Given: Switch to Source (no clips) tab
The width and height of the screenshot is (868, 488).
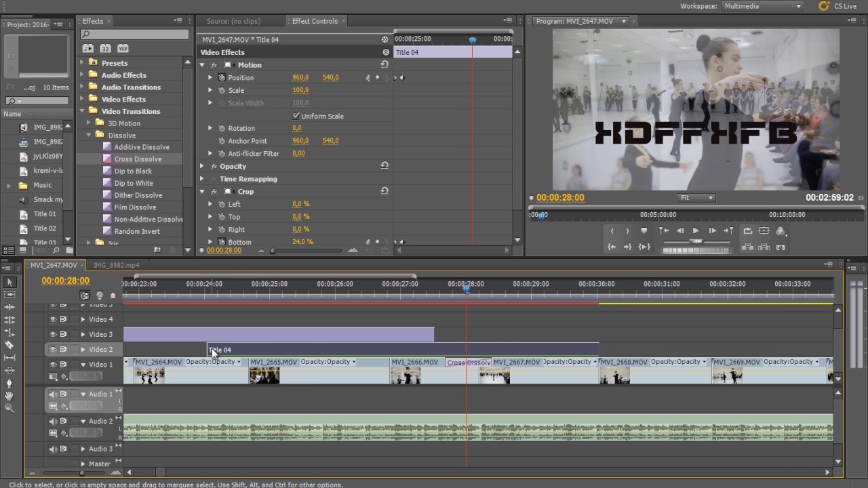Looking at the screenshot, I should 233,21.
